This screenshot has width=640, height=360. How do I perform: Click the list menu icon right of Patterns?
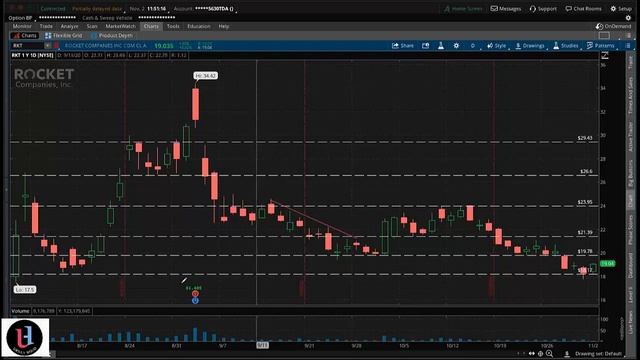[x=628, y=46]
